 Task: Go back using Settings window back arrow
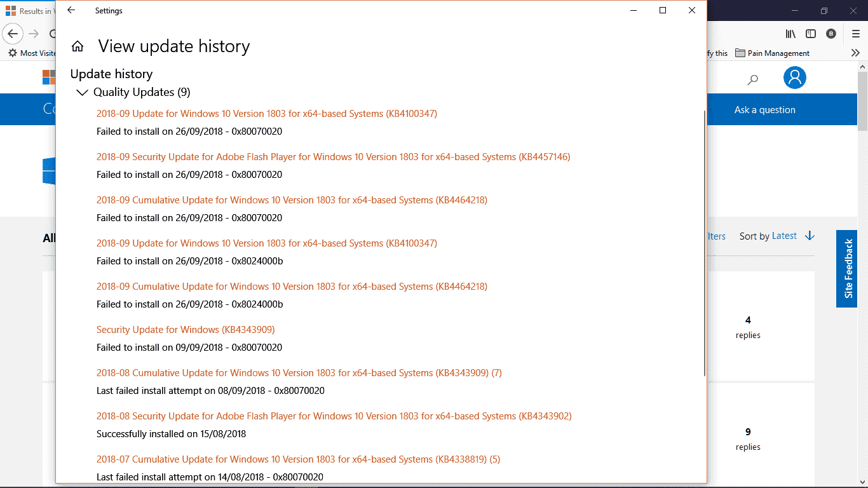coord(71,10)
